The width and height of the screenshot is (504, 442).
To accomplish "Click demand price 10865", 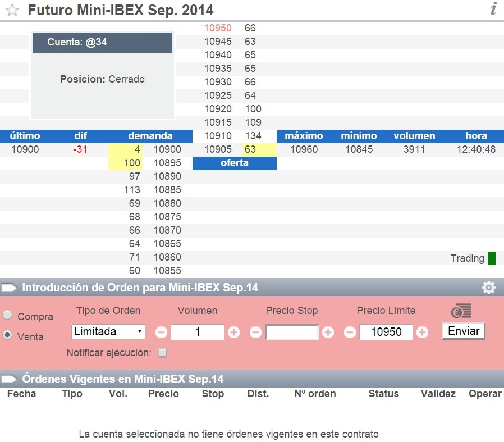I will click(167, 244).
